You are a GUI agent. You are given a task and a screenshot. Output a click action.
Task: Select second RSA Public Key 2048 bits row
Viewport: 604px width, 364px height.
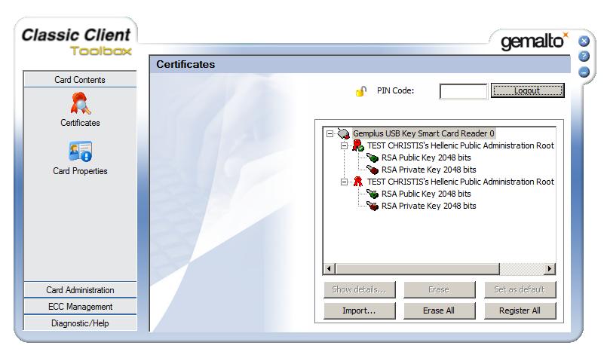426,194
